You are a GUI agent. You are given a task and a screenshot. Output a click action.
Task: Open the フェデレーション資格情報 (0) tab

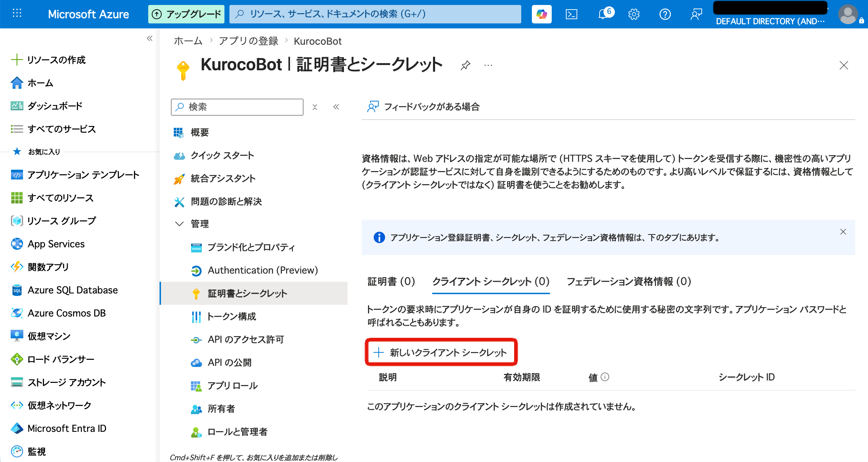629,281
